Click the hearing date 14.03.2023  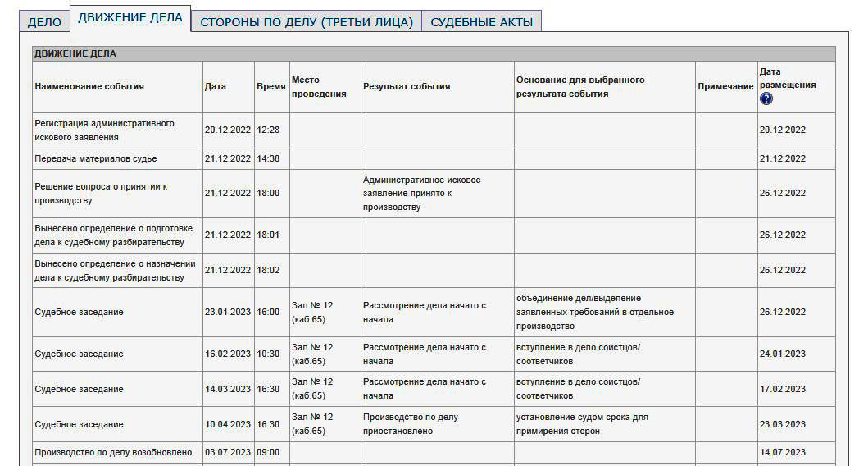tap(228, 389)
